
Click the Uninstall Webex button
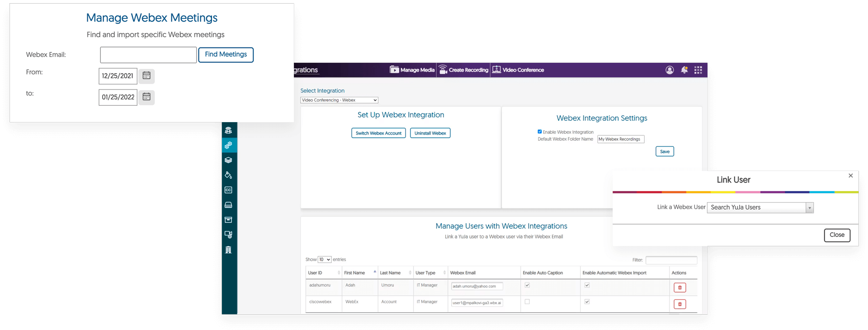(x=430, y=133)
